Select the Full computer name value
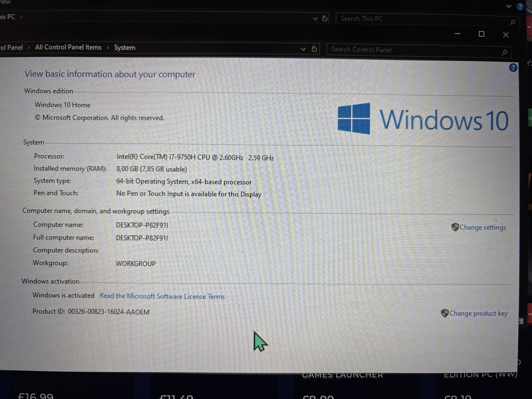Image resolution: width=532 pixels, height=399 pixels. (x=142, y=238)
